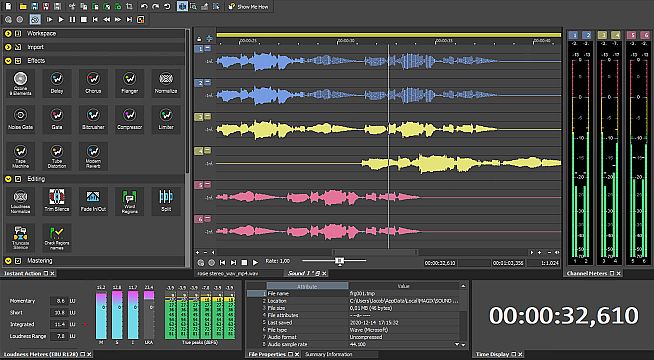This screenshot has height=360, width=654.
Task: Launch the Tape Machine effect
Action: [x=20, y=156]
